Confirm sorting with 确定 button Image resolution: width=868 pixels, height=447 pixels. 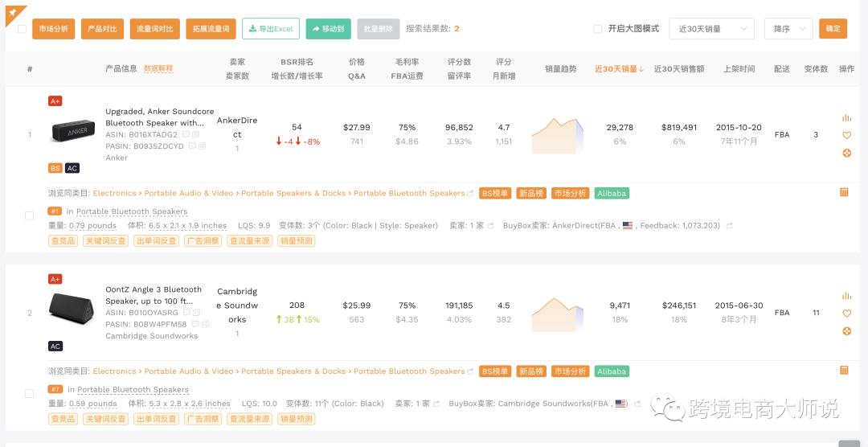833,29
